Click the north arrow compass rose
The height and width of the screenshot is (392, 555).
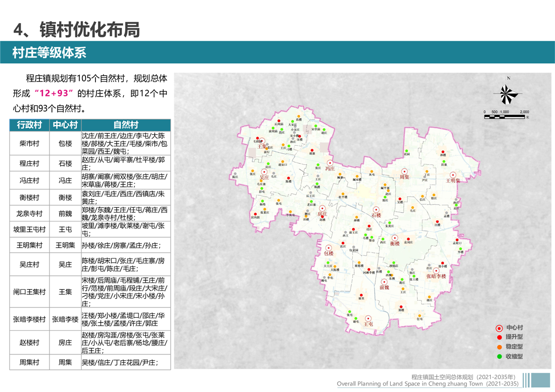pyautogui.click(x=508, y=94)
